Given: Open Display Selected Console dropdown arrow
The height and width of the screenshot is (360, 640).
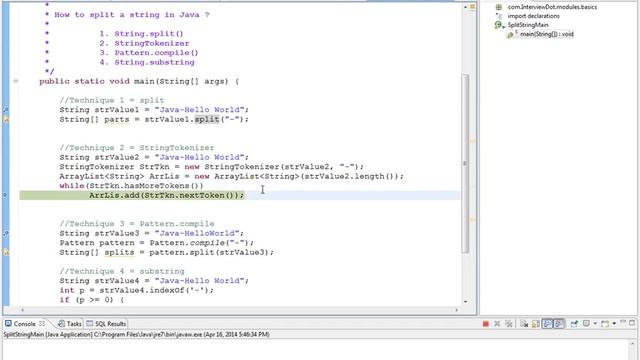Looking at the screenshot, I should point(595,324).
